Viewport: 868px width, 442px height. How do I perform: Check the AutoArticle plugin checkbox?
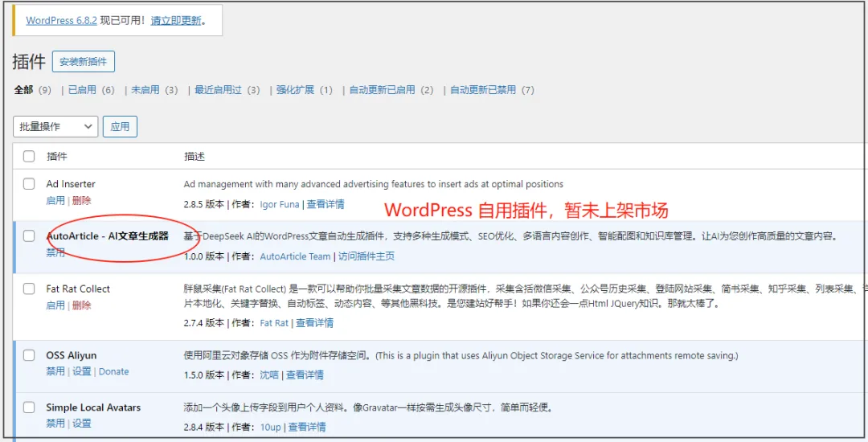(29, 236)
